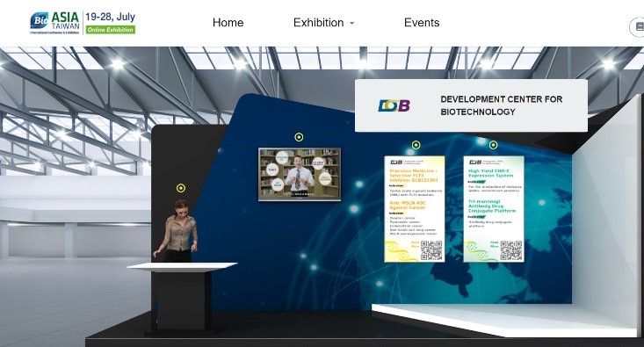Screen dimensions: 644x347
Task: Click hotspot above High Yield CHO-C poster
Action: [493, 145]
